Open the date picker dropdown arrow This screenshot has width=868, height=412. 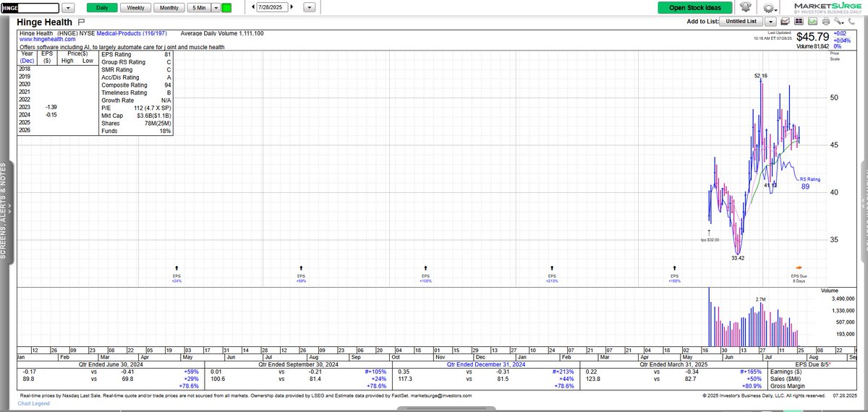[x=310, y=7]
